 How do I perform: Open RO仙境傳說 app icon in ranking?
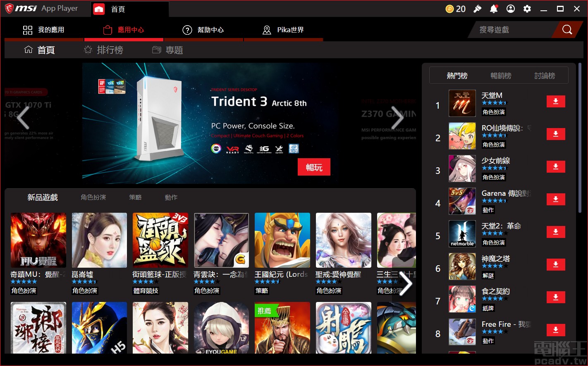(x=462, y=136)
